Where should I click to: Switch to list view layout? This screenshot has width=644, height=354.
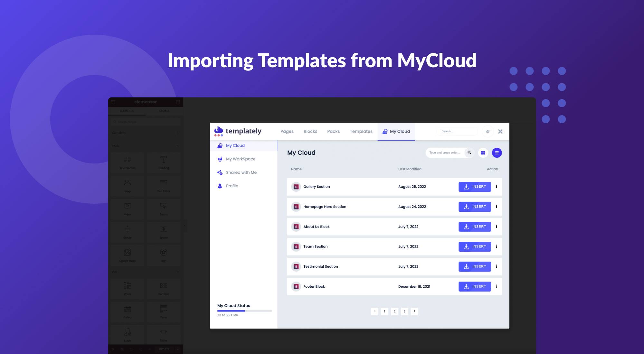(x=497, y=153)
